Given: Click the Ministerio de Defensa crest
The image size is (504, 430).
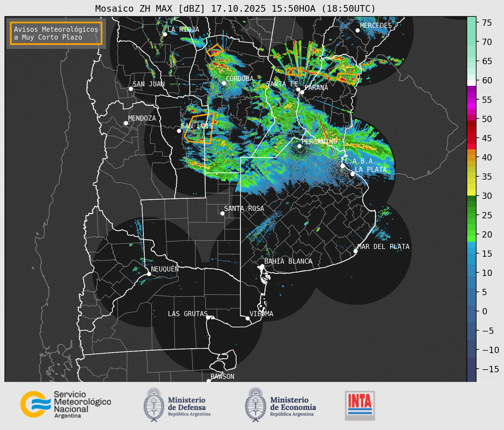Looking at the screenshot, I should click(154, 405).
